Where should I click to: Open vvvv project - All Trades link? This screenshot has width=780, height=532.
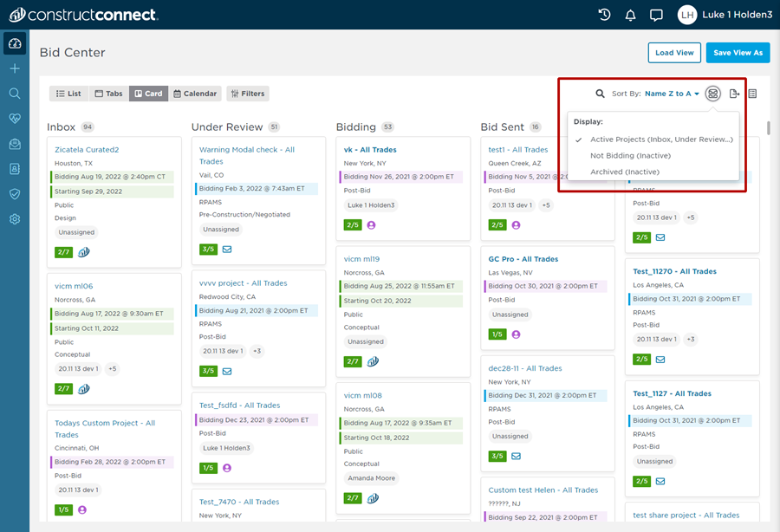click(243, 283)
